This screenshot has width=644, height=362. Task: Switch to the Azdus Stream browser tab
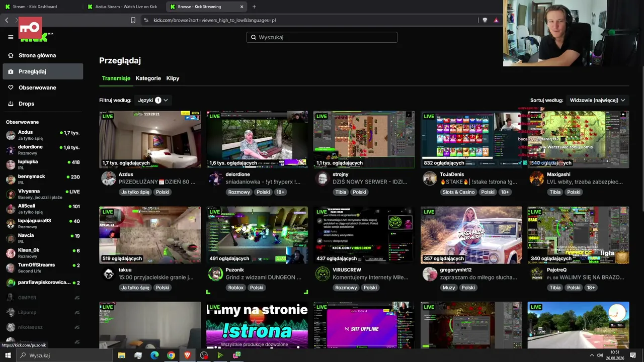click(124, 7)
